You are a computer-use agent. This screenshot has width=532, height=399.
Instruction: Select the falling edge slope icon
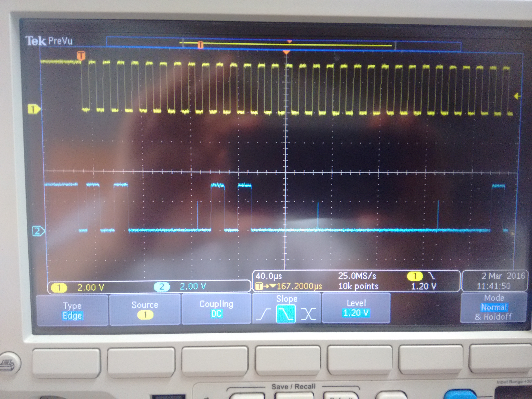(286, 314)
